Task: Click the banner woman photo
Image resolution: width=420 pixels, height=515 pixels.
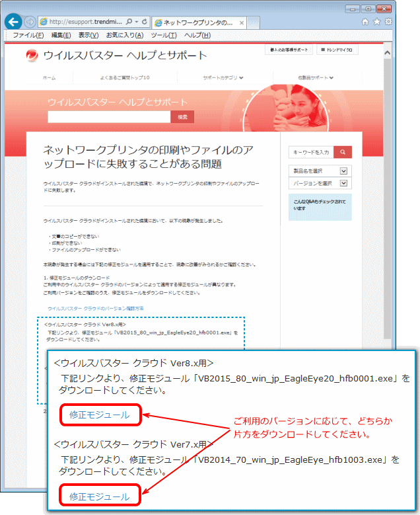Action: coord(286,108)
